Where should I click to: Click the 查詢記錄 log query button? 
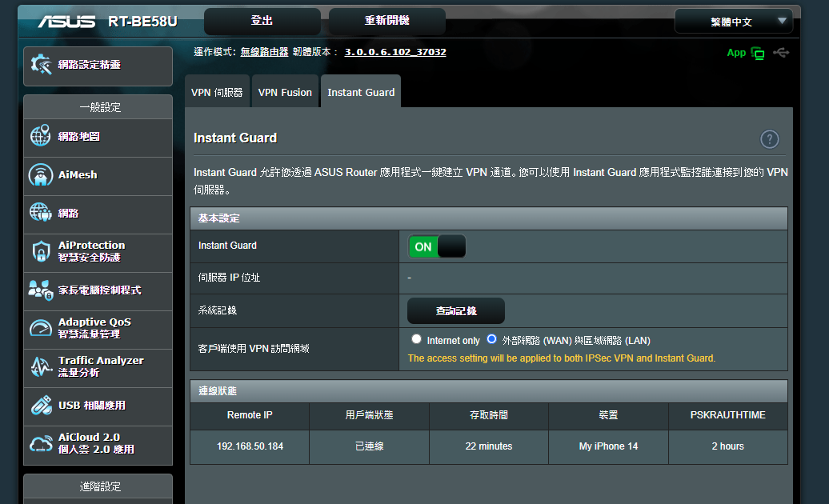pos(456,310)
